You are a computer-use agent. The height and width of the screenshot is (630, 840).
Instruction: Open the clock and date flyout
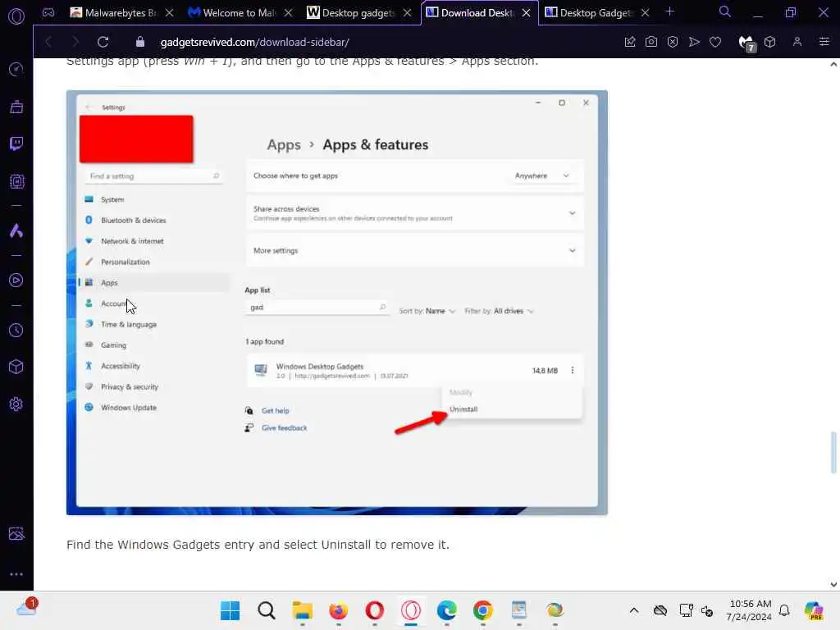tap(750, 610)
